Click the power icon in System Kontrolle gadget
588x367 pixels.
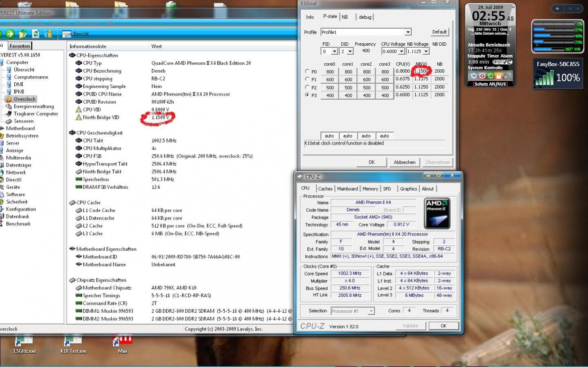[x=474, y=76]
